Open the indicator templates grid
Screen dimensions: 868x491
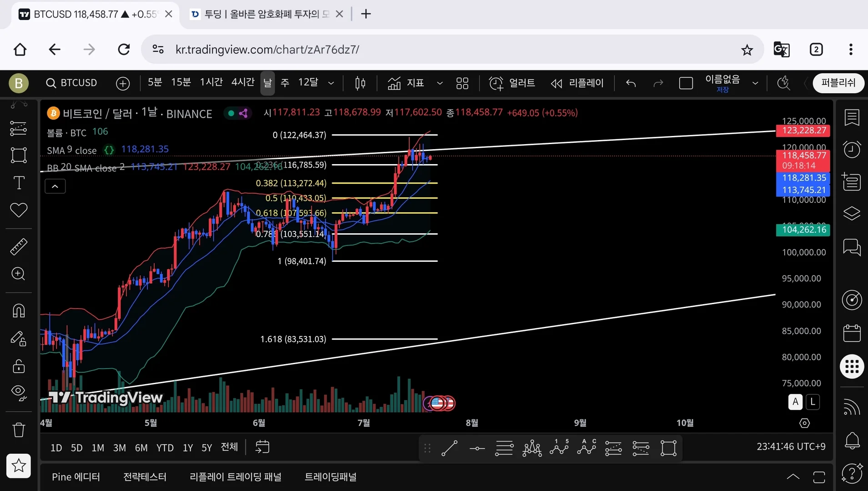click(462, 83)
